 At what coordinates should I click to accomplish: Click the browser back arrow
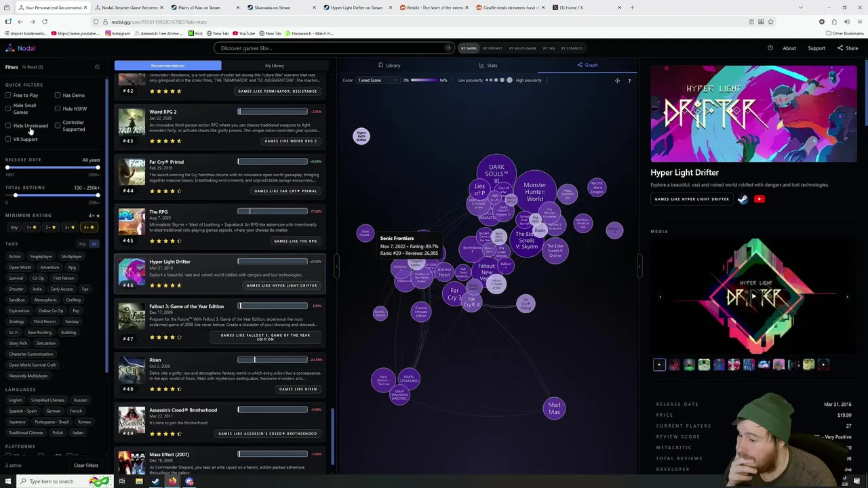coord(20,22)
